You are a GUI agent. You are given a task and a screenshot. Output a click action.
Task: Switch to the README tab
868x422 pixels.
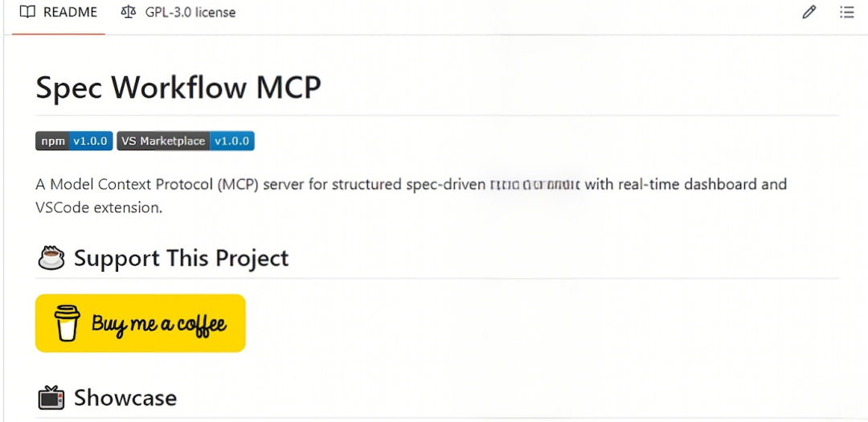tap(70, 12)
